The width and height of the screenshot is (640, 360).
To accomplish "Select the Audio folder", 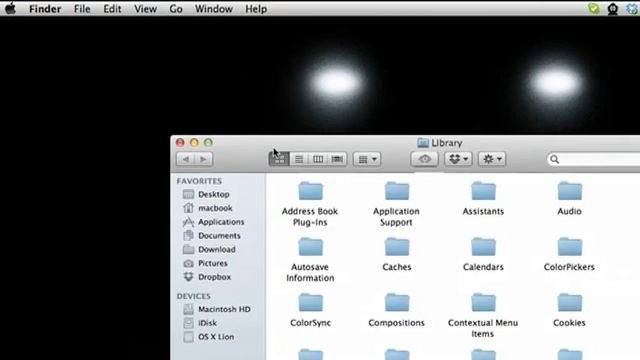I will 569,199.
